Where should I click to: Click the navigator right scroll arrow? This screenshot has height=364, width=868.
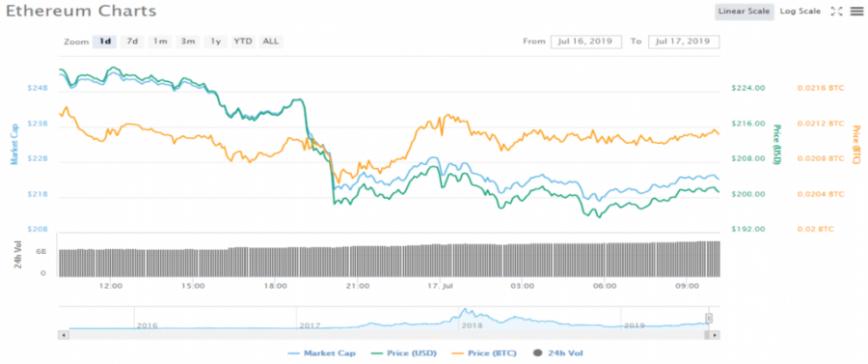point(716,335)
